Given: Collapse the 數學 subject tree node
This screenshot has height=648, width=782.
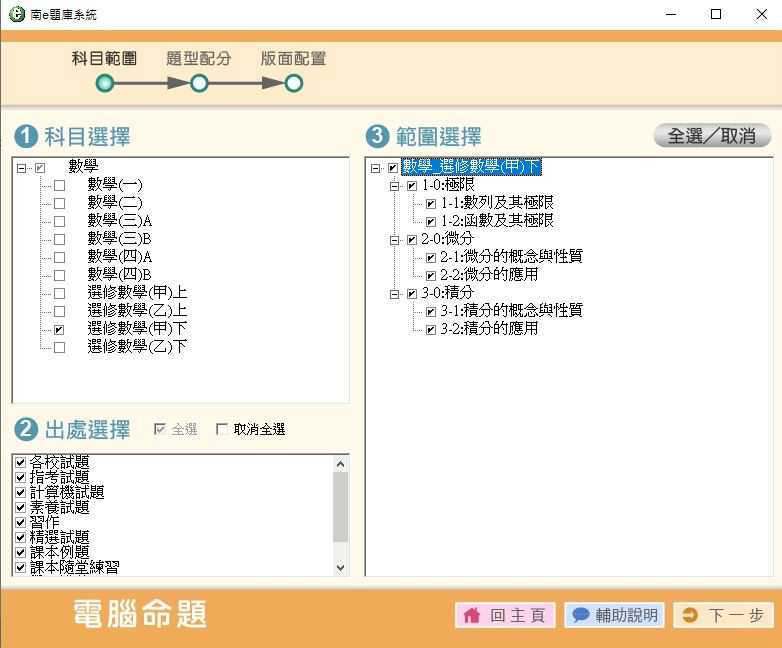Looking at the screenshot, I should pos(21,168).
